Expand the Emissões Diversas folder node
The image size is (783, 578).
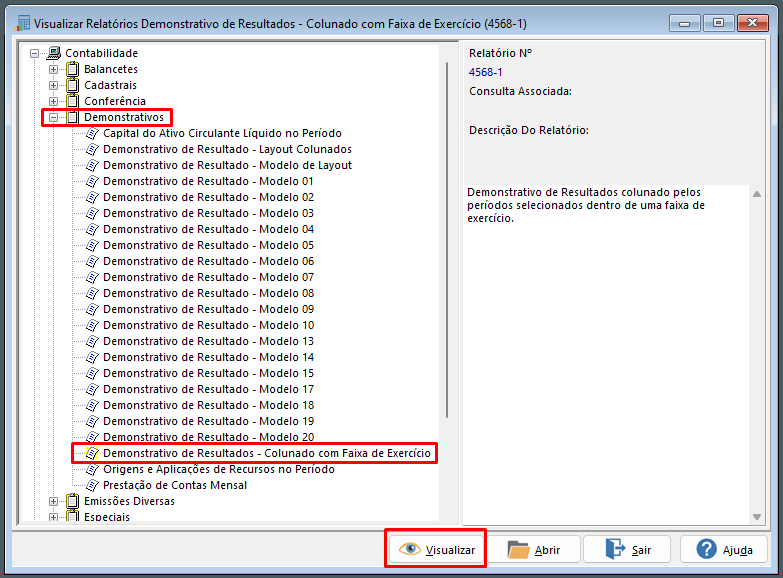(53, 501)
